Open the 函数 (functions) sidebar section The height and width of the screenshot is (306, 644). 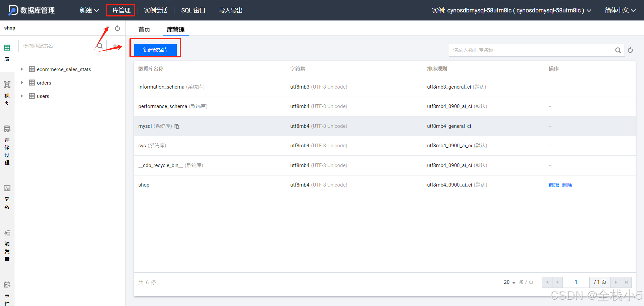pos(7,197)
